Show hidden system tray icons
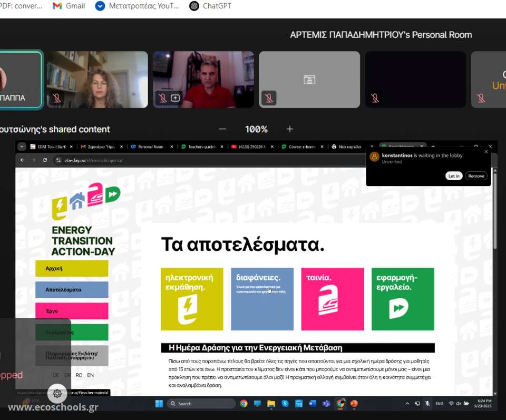The image size is (506, 420). pos(407,404)
